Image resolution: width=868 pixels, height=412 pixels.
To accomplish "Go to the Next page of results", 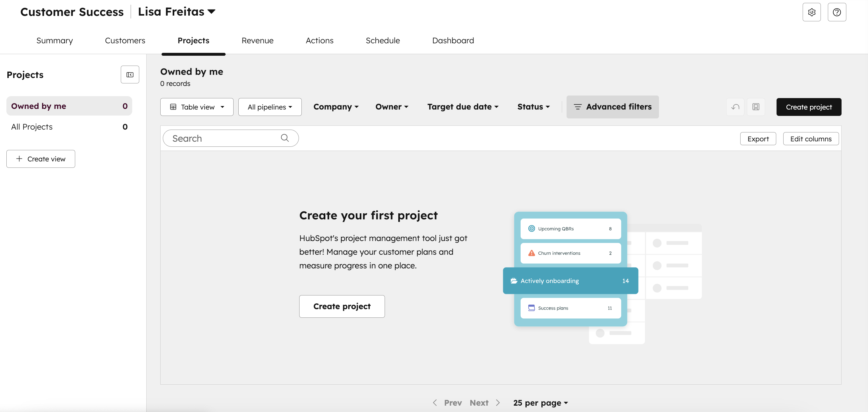I will tap(479, 402).
